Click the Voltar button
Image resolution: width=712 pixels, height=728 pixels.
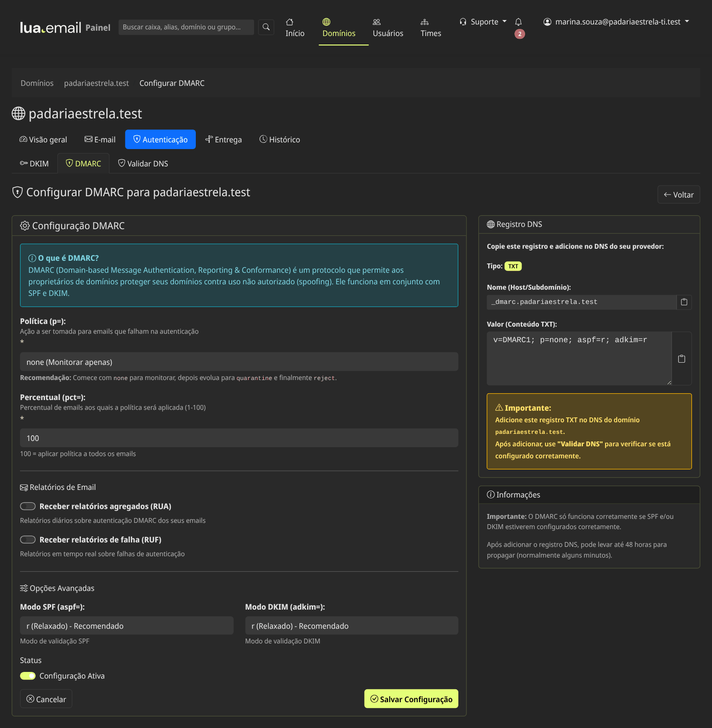679,195
